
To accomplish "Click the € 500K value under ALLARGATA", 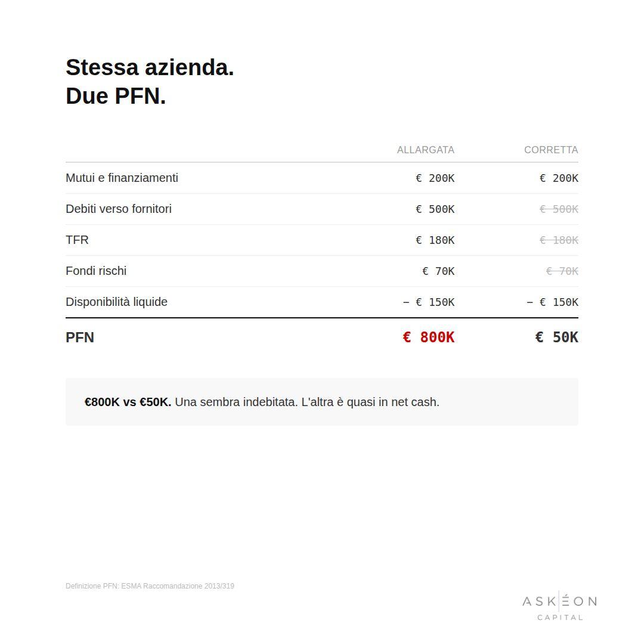I will tap(435, 209).
